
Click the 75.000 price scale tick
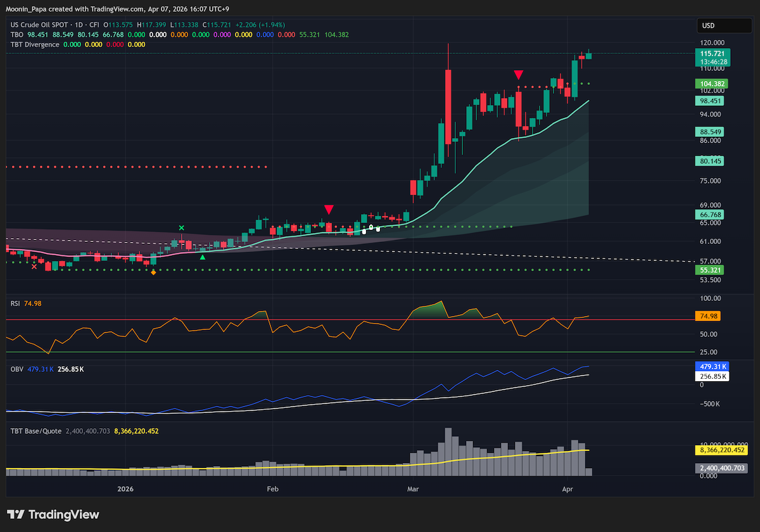[x=710, y=180]
